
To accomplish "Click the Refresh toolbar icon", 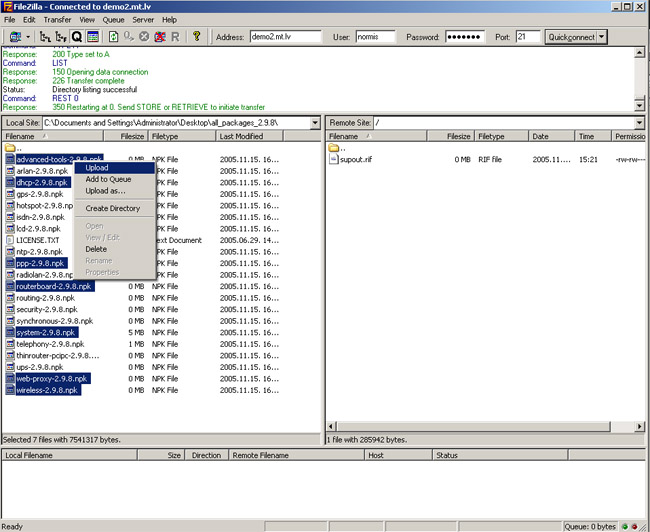I will pos(114,37).
